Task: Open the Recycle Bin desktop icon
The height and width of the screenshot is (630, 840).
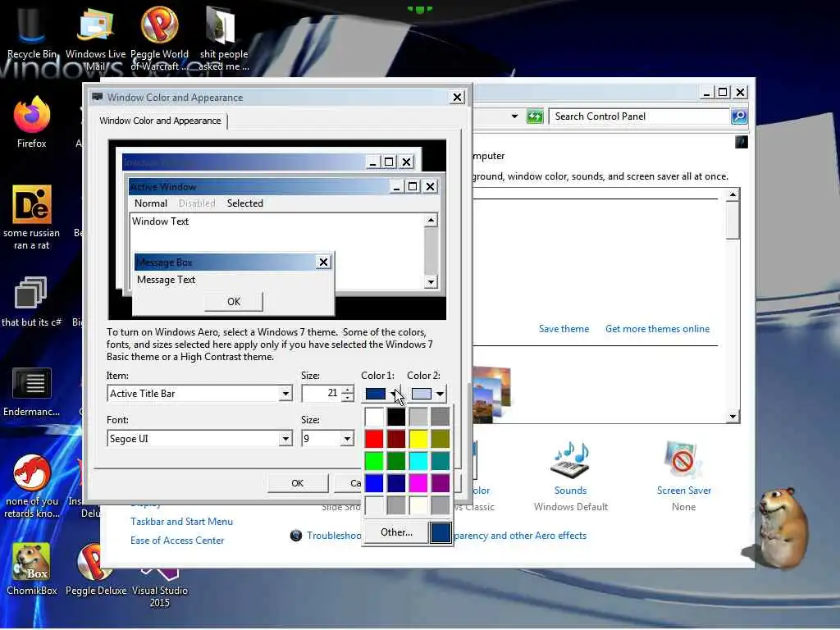Action: (x=32, y=32)
